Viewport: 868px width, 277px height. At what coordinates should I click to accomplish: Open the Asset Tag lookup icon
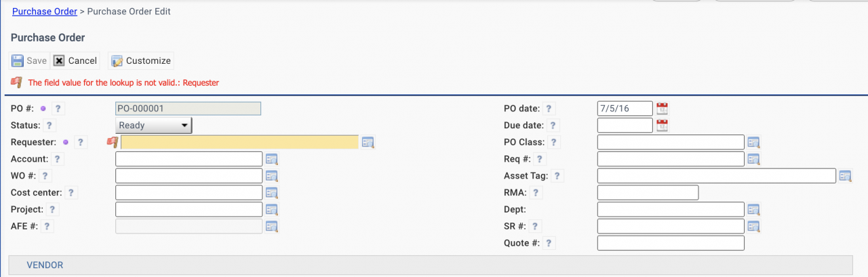845,177
